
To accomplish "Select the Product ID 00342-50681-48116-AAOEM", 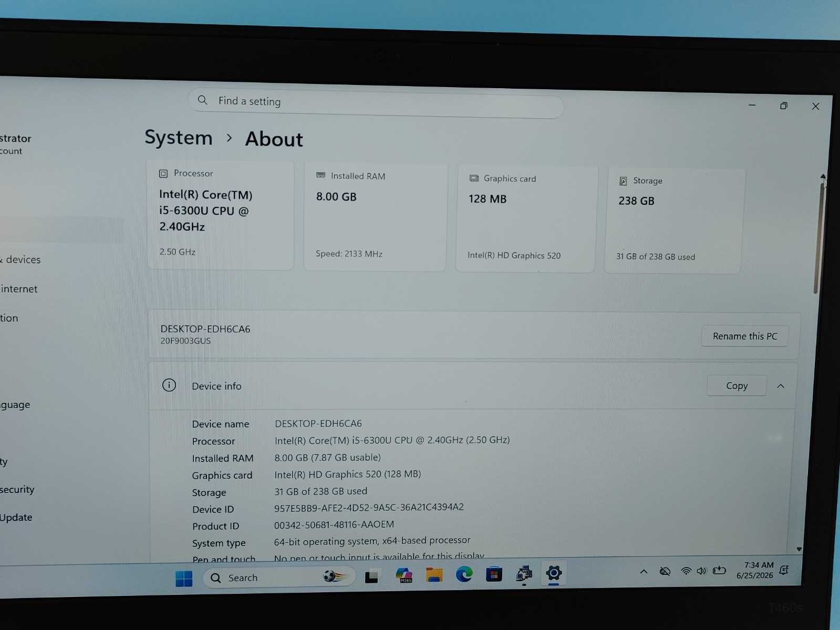I will coord(334,524).
